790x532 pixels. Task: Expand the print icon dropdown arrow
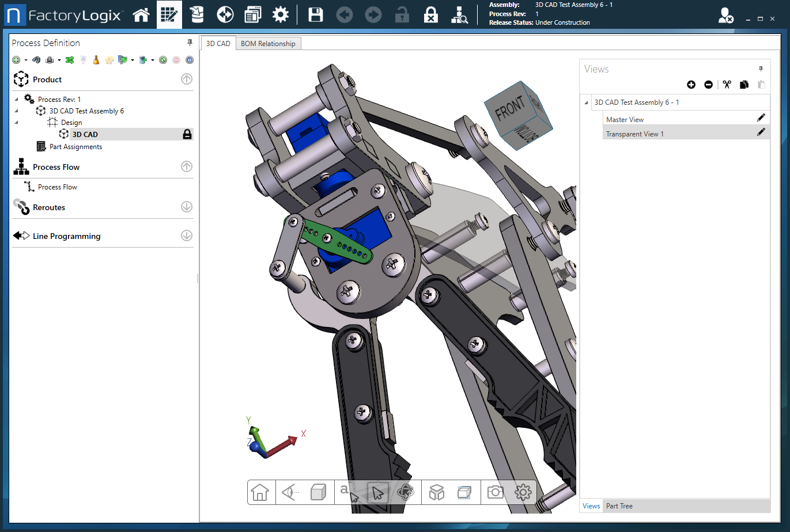(59, 59)
